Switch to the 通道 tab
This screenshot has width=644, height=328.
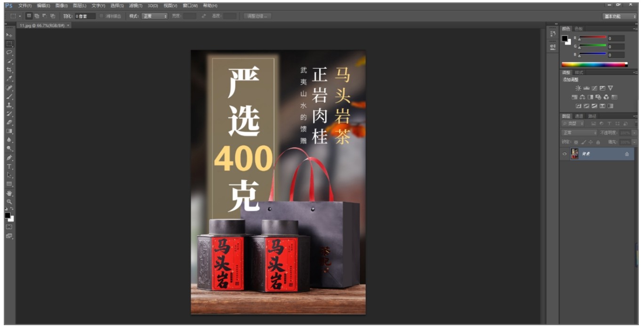[x=579, y=116]
